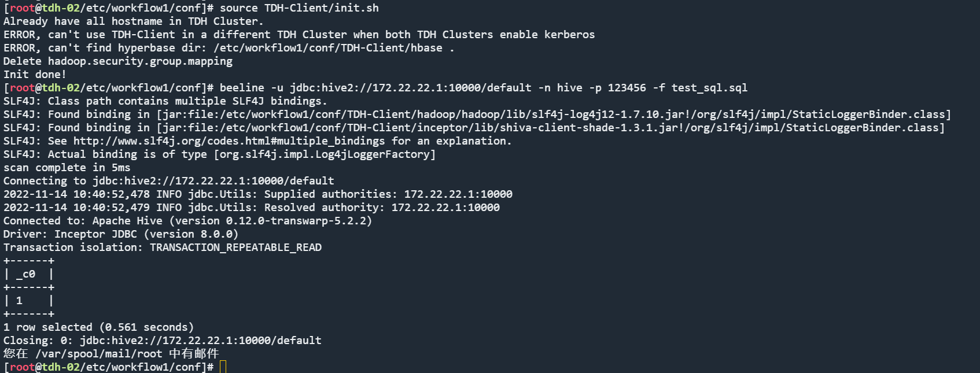Click the jdbc:hive2 URL in "Closing: 0:" line

(x=201, y=341)
